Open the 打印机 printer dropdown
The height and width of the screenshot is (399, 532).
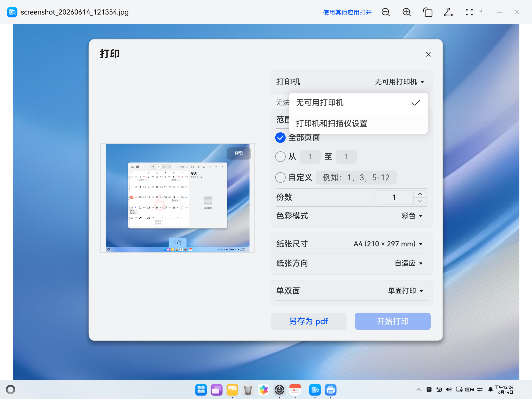tap(399, 82)
